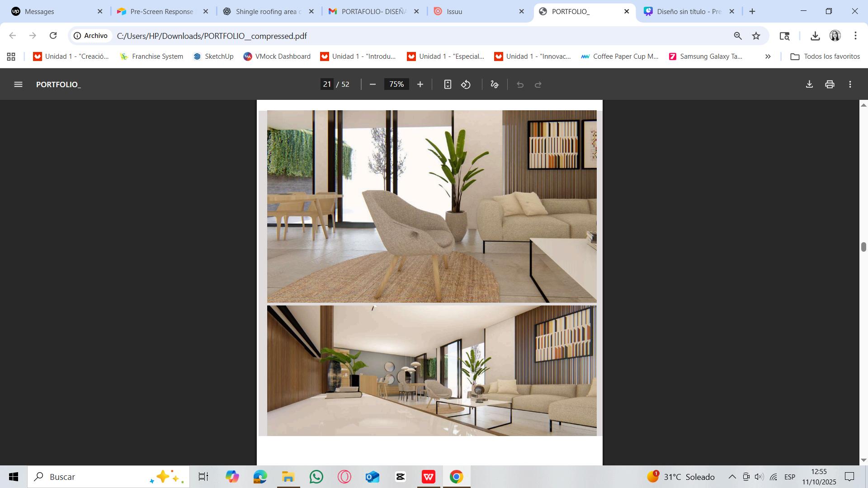
Task: Click the 75% zoom level field
Action: (396, 84)
